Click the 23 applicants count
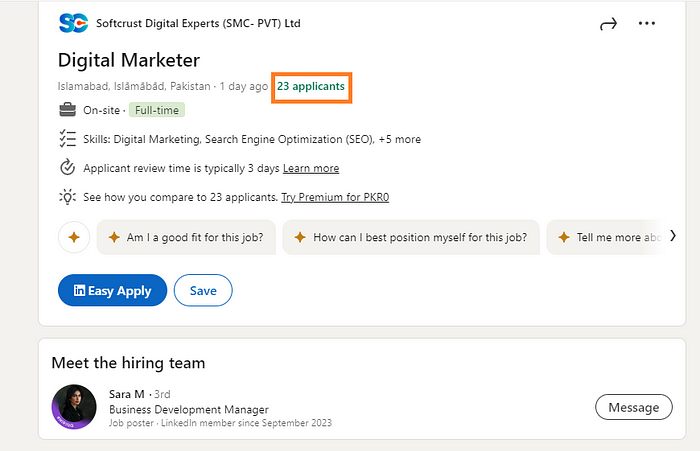 [x=311, y=86]
